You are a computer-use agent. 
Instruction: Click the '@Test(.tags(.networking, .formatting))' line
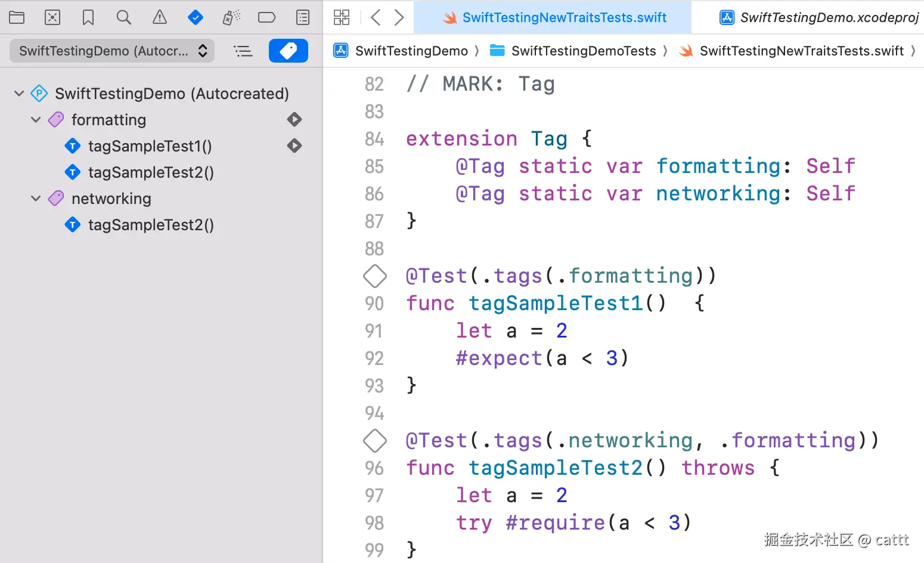click(x=643, y=441)
